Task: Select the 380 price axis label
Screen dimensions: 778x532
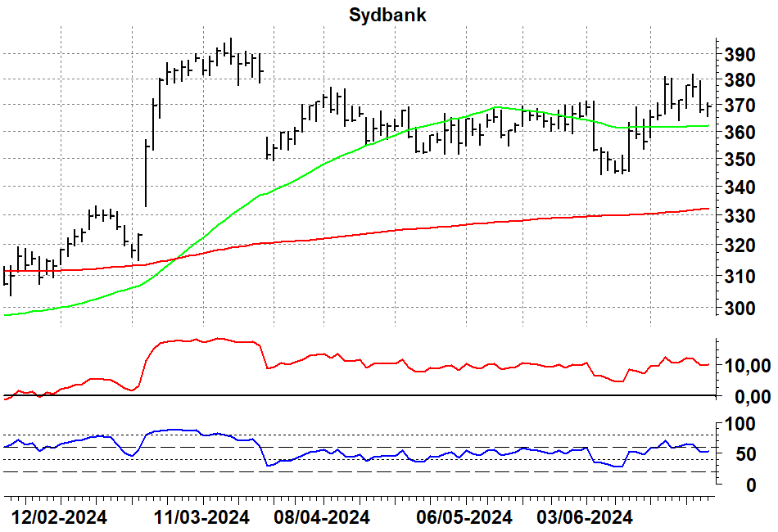Action: 740,80
